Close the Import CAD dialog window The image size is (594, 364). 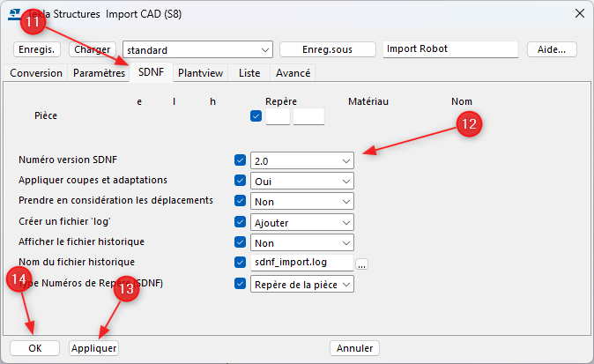(578, 13)
